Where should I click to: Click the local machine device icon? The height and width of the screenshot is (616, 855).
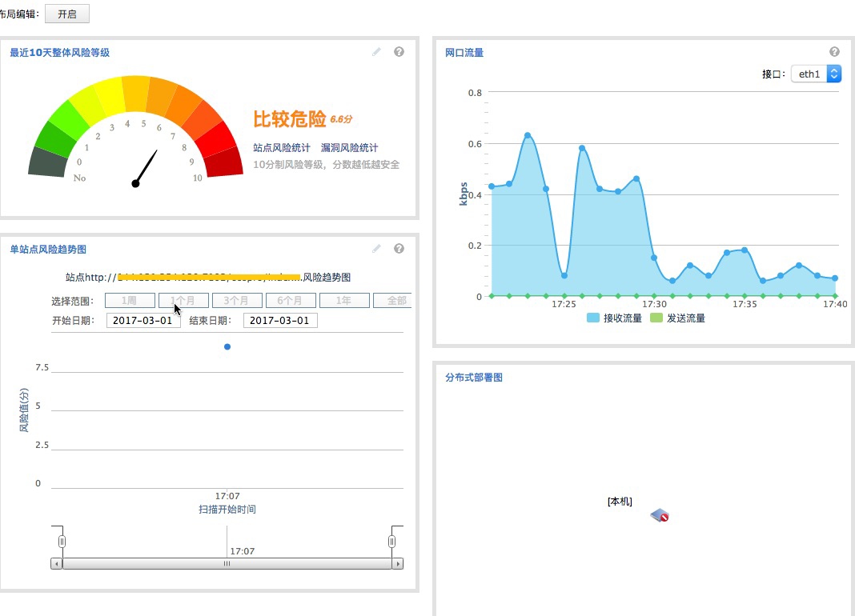(x=659, y=516)
